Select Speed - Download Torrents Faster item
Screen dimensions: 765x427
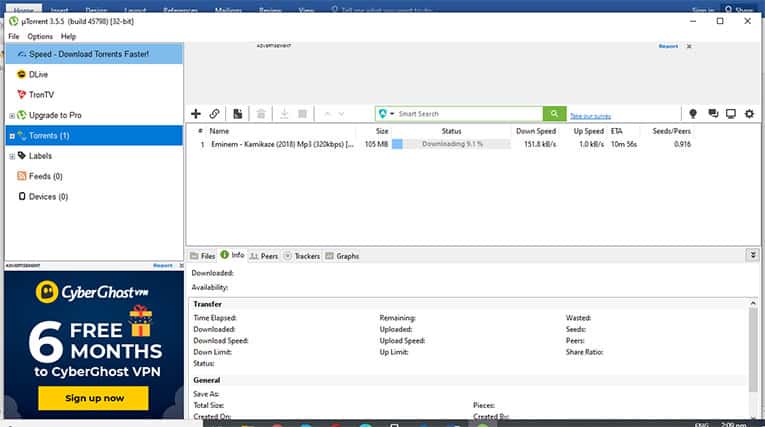pyautogui.click(x=94, y=54)
